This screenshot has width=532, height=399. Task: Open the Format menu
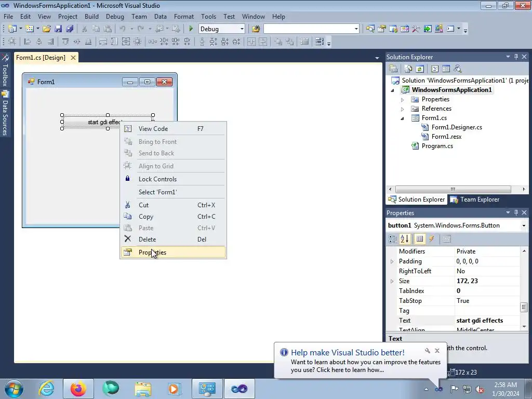point(183,16)
